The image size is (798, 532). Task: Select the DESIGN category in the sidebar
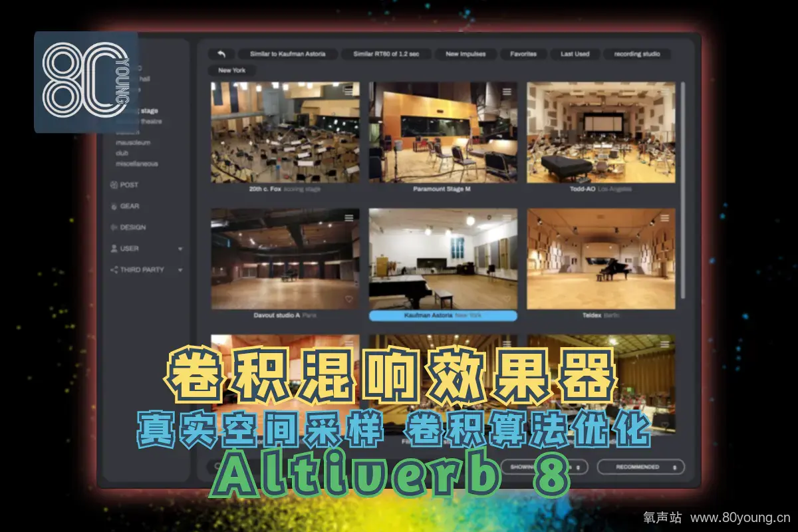(128, 227)
